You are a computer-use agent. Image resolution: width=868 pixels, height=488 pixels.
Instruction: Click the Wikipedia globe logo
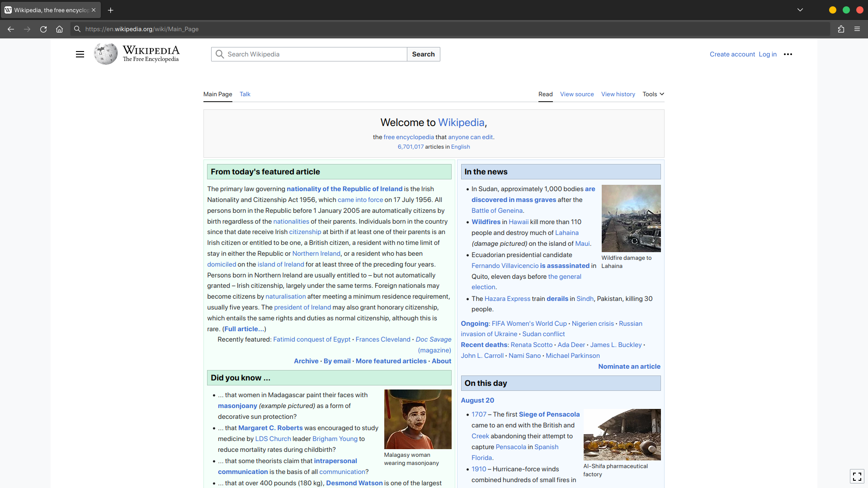[106, 54]
